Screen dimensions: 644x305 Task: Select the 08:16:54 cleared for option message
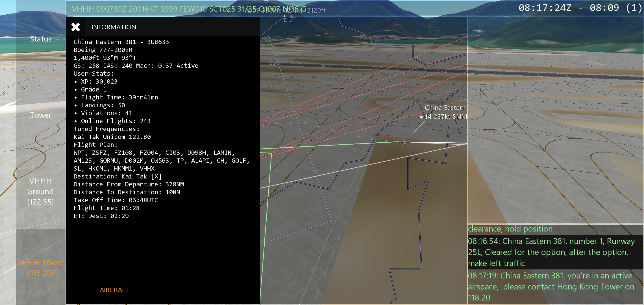[x=552, y=252]
